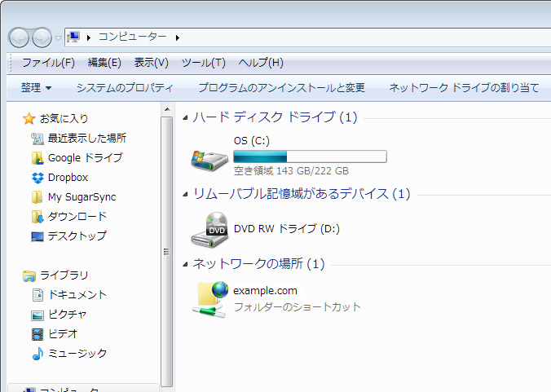Viewport: 551px width, 392px height.
Task: Click the ドキュメント library icon
Action: [x=37, y=295]
